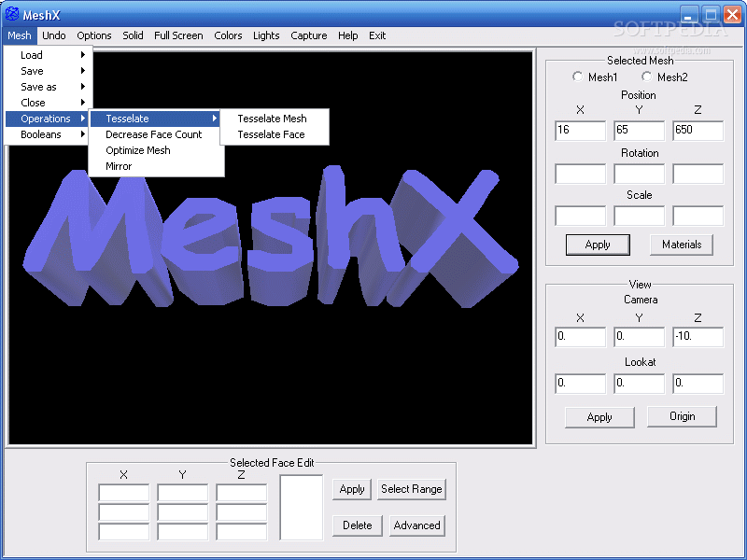Image resolution: width=747 pixels, height=560 pixels.
Task: Close the MeshX window
Action: pyautogui.click(x=732, y=14)
